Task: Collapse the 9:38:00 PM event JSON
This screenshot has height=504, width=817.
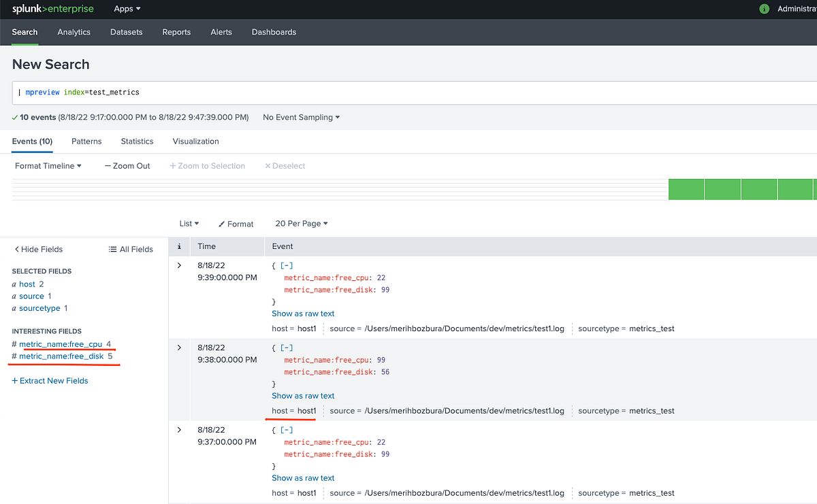Action: [x=285, y=348]
